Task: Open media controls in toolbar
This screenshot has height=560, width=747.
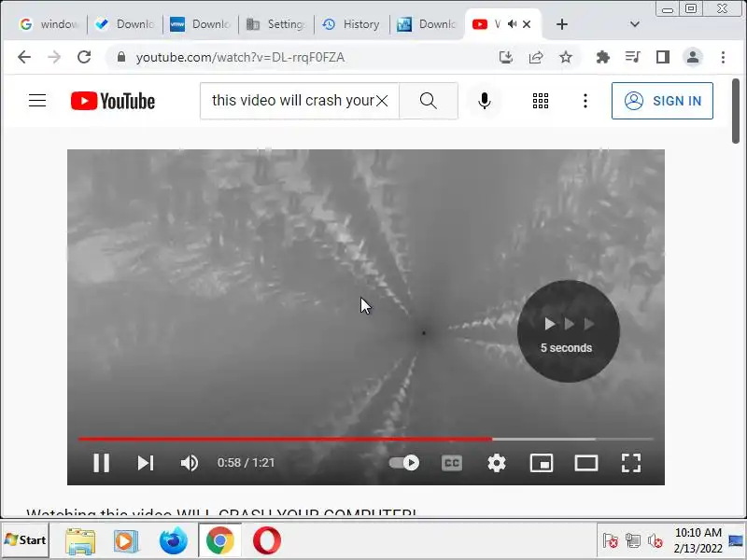Action: [633, 57]
